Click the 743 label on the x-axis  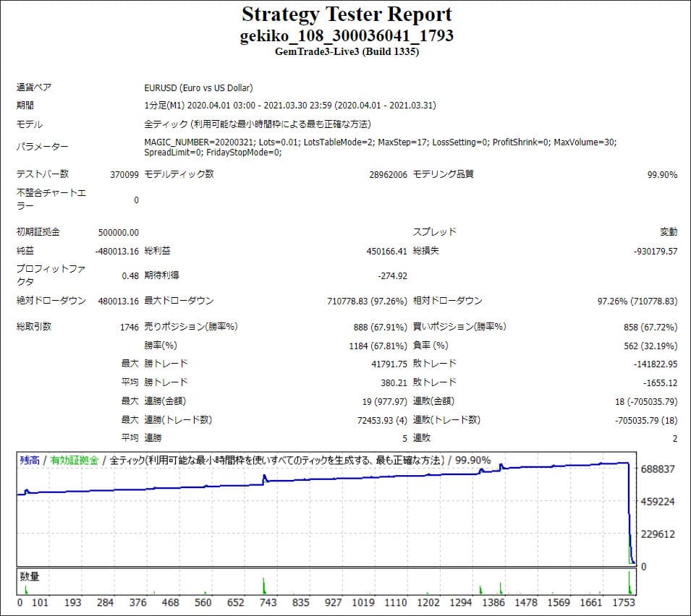point(267,602)
